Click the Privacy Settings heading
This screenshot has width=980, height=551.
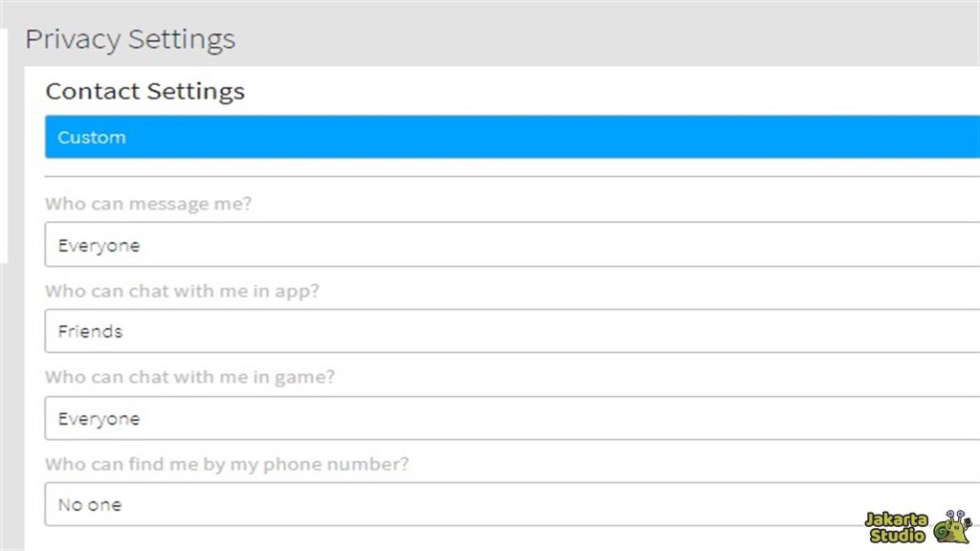[x=130, y=38]
